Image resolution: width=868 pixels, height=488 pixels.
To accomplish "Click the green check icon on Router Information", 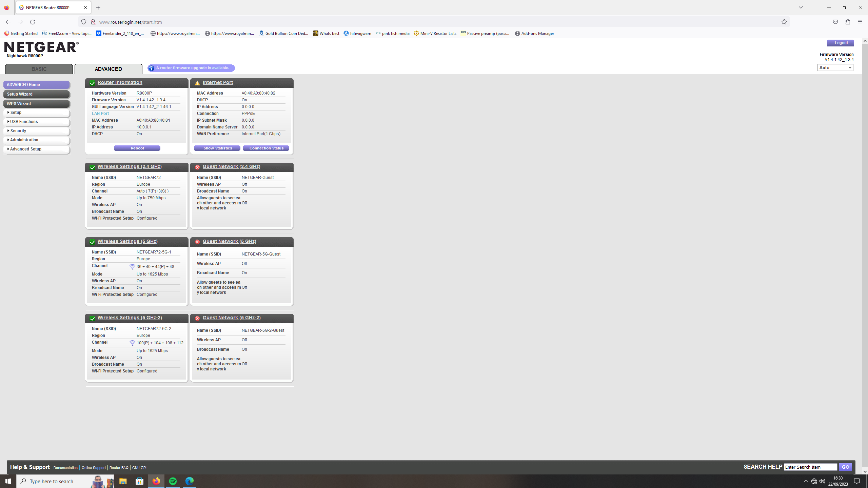I will [92, 82].
